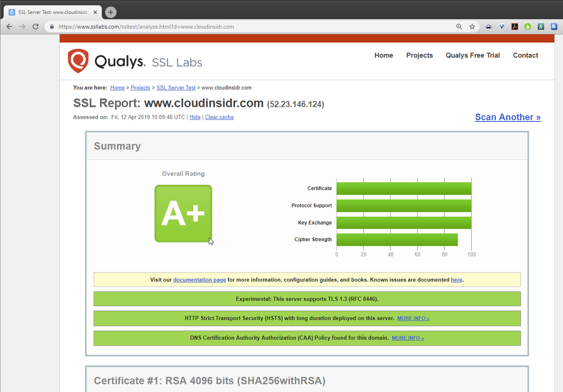The width and height of the screenshot is (563, 392).
Task: Click the padlock icon in address bar
Action: click(52, 27)
